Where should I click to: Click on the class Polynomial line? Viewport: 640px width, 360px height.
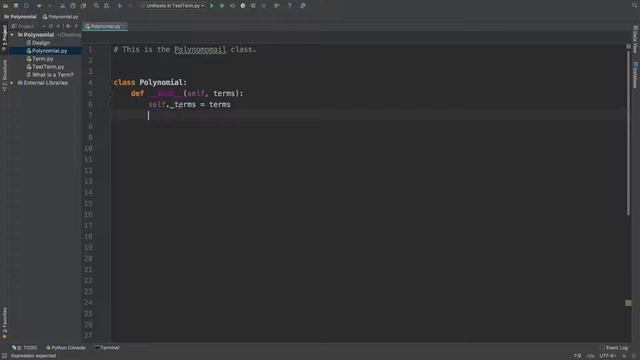coord(150,82)
